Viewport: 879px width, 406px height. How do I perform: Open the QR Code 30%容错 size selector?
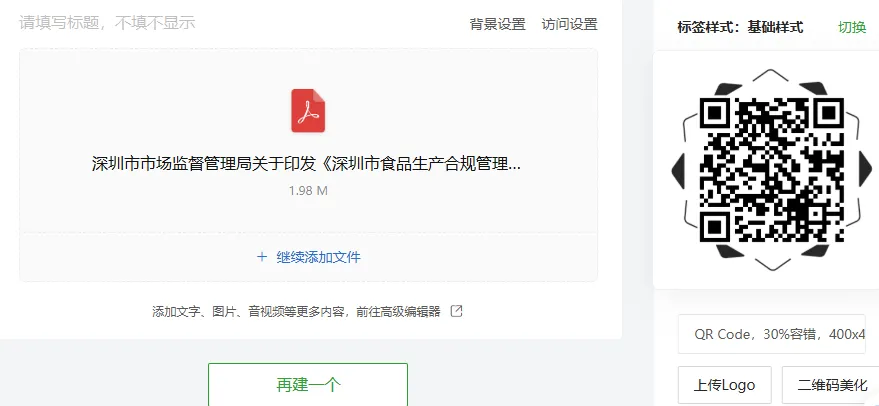[x=771, y=334]
